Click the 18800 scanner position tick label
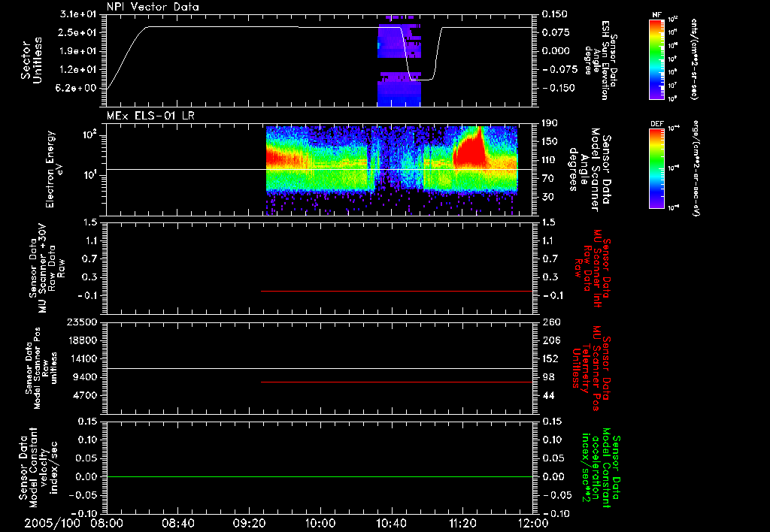The width and height of the screenshot is (770, 532). 82,340
